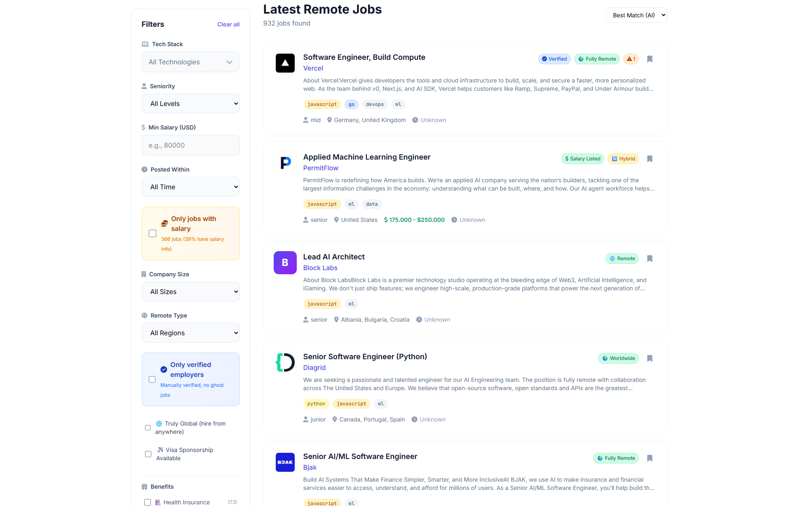Bookmark the Lead AI Architect listing
Image resolution: width=812 pixels, height=506 pixels.
pyautogui.click(x=650, y=259)
